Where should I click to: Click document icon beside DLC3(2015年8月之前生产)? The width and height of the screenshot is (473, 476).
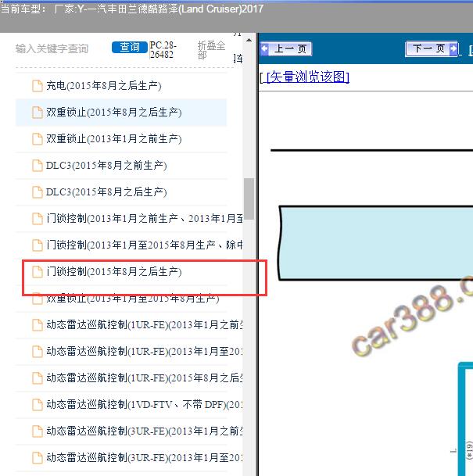tap(38, 166)
